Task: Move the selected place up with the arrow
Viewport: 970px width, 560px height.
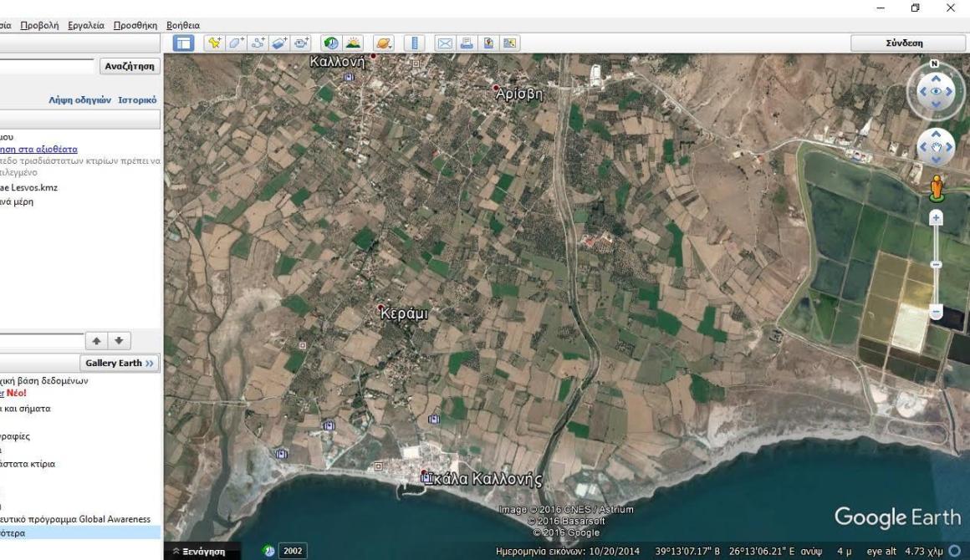Action: [96, 340]
